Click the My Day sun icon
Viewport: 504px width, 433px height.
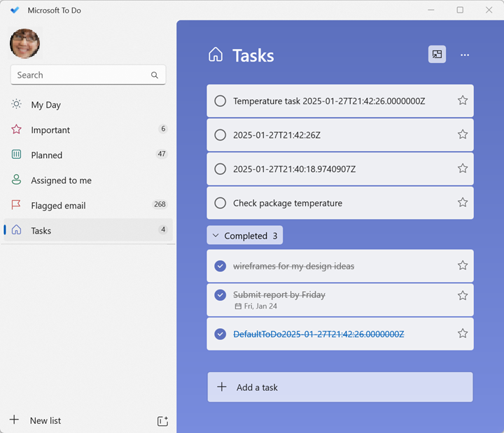point(16,104)
